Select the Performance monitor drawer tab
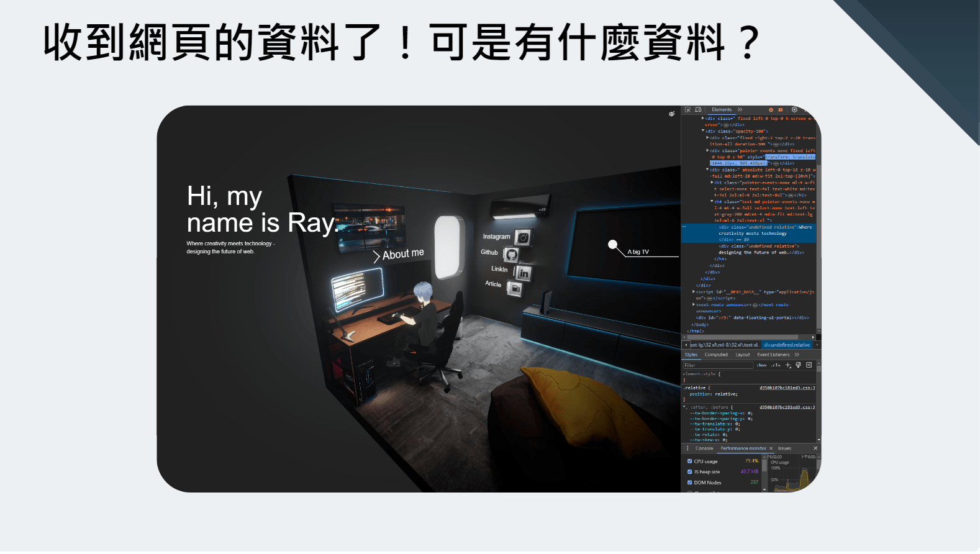 743,448
